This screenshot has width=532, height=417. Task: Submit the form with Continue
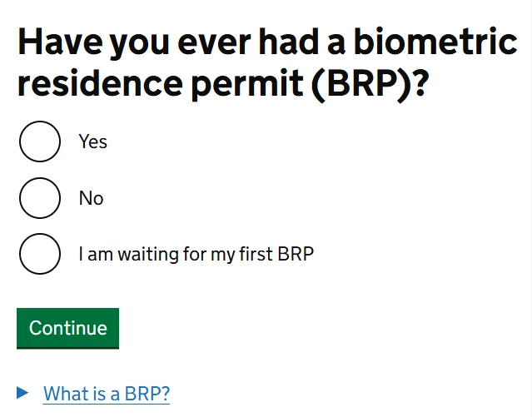67,328
